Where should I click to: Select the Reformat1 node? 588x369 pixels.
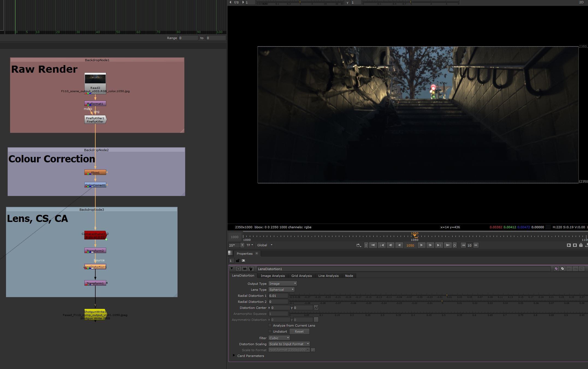tap(95, 104)
